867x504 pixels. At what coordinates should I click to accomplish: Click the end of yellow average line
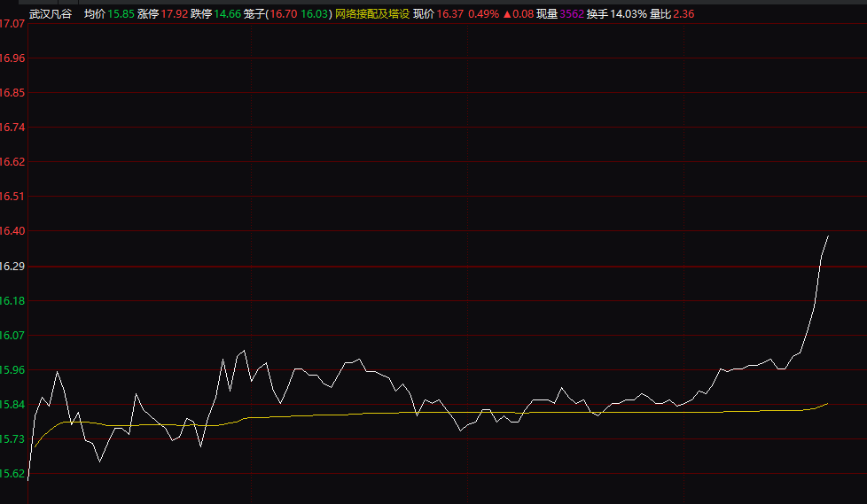(828, 404)
